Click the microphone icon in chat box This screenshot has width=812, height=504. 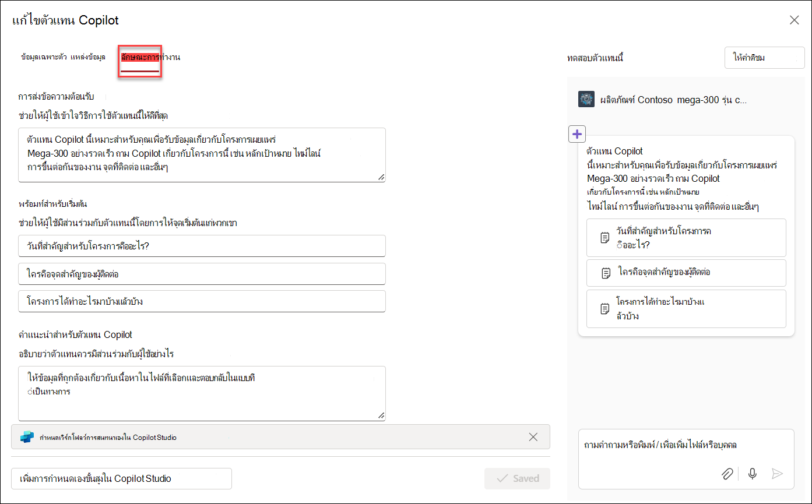point(753,474)
